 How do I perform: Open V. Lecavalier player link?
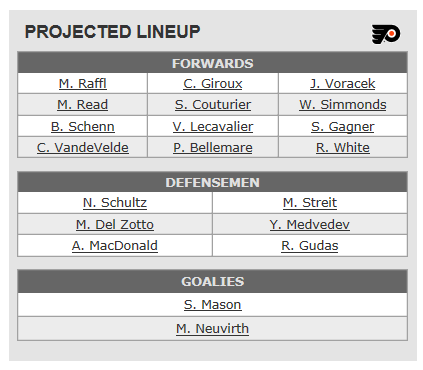coord(213,126)
